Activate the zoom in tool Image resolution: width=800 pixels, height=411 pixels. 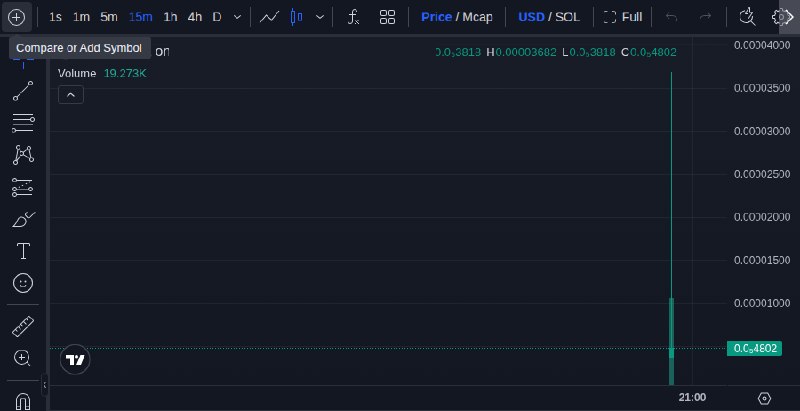coord(23,358)
